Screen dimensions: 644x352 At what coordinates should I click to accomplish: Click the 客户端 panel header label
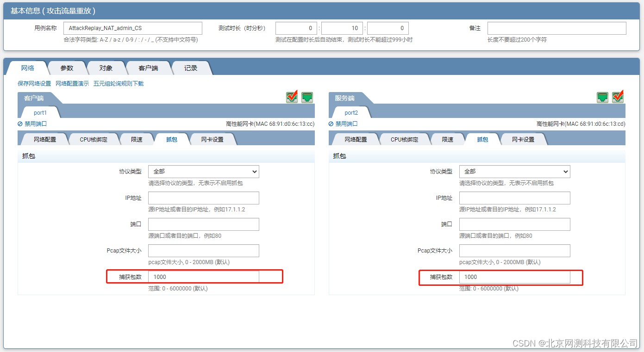coord(34,98)
